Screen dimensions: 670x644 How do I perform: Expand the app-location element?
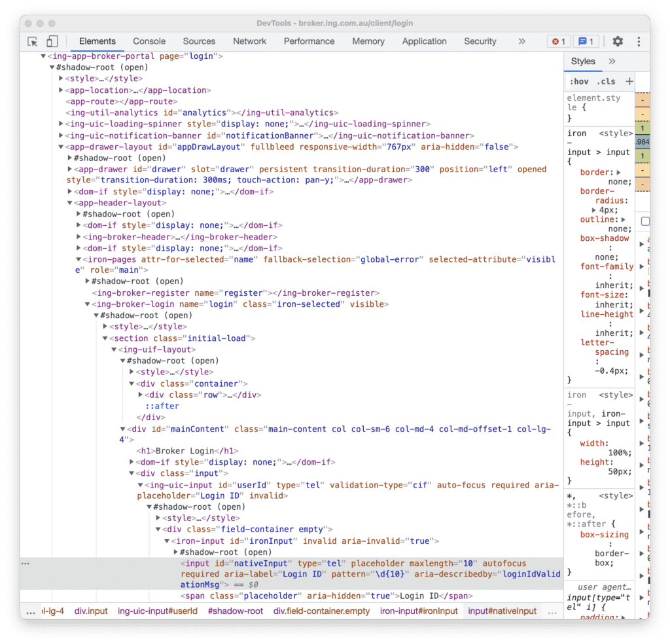tap(61, 90)
